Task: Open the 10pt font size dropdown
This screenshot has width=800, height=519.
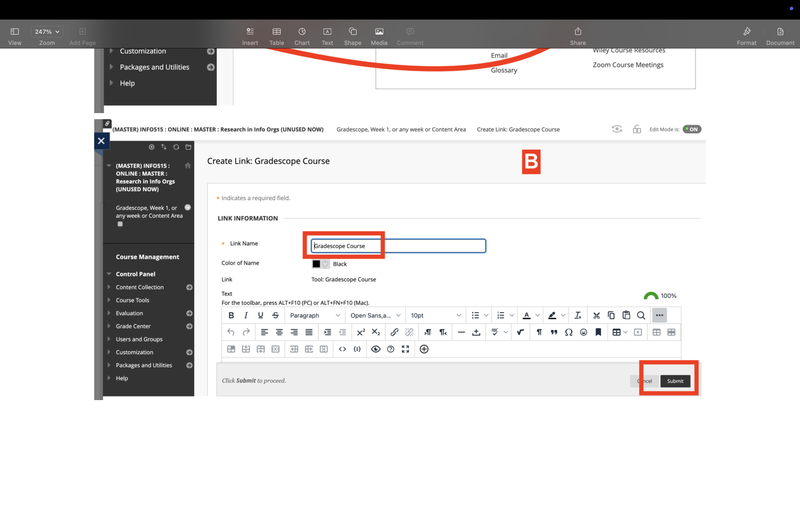Action: tap(435, 315)
